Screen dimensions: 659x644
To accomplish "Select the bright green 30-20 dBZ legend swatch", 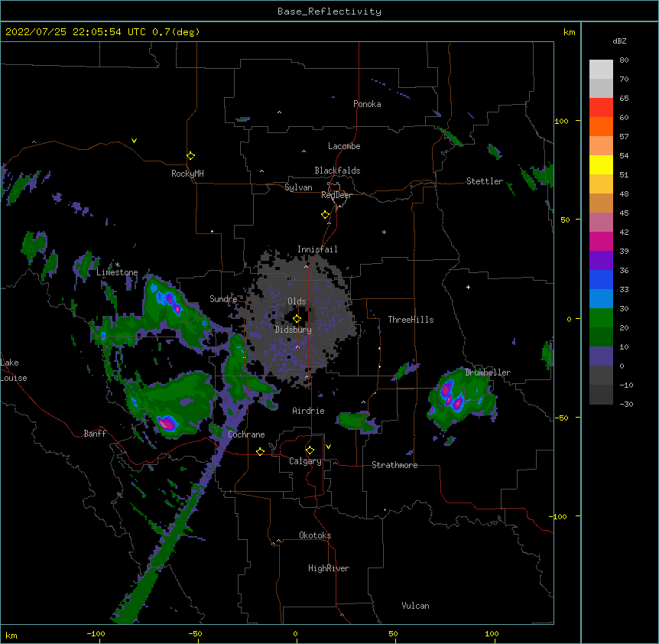I will pyautogui.click(x=601, y=318).
